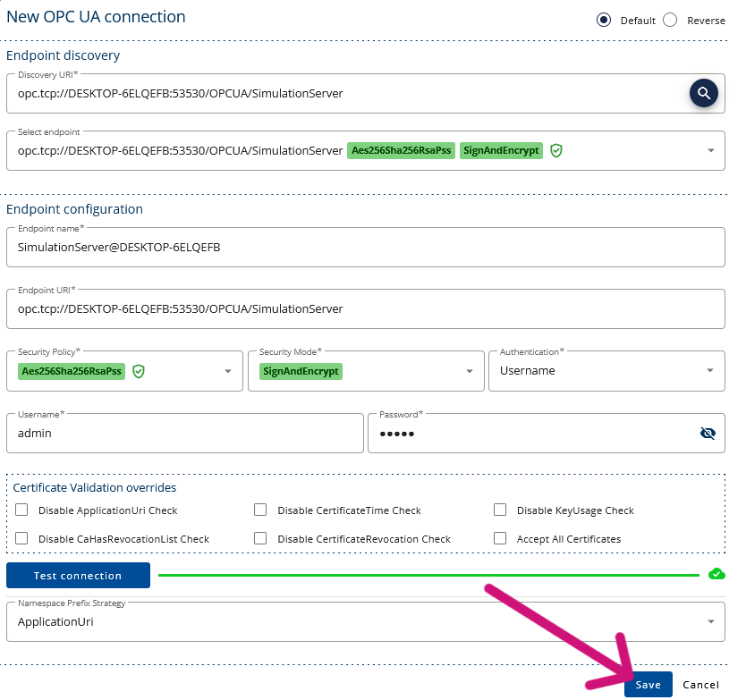Click the SignAndEncrypt badge in Select endpoint

(x=501, y=150)
